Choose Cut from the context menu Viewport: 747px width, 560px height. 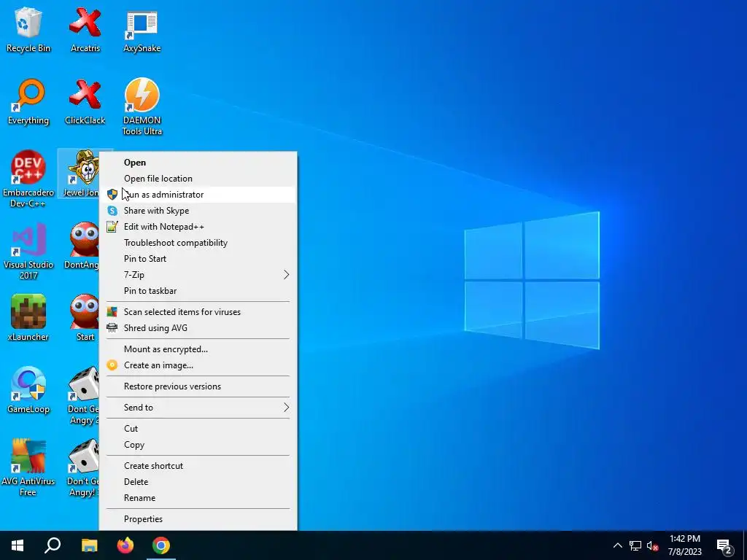[198, 429]
